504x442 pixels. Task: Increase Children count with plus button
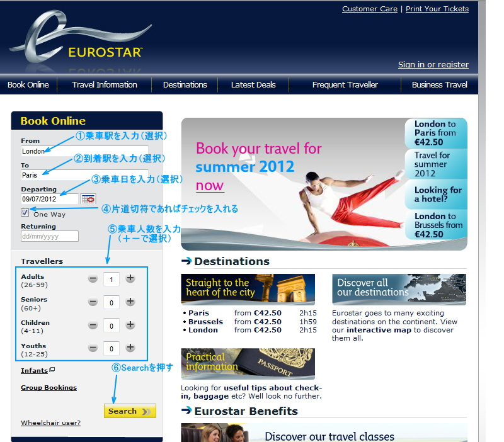tap(130, 325)
